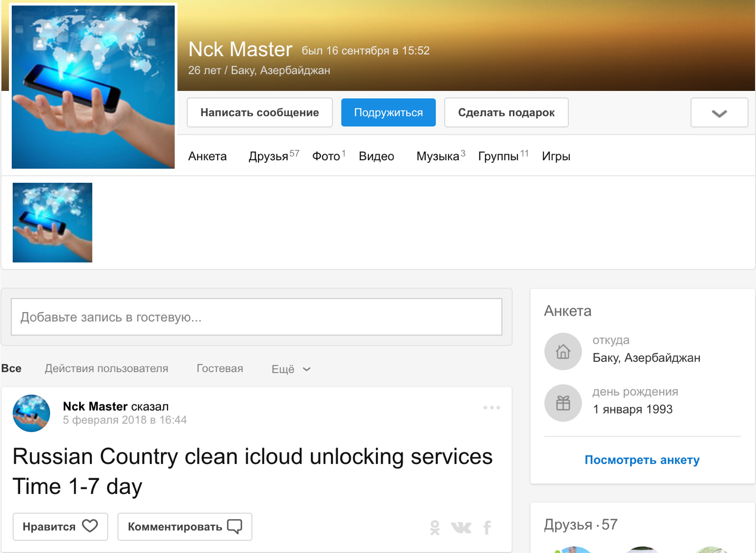Viewport: 756px width, 553px height.
Task: Open the Группы 11 tab
Action: 503,156
